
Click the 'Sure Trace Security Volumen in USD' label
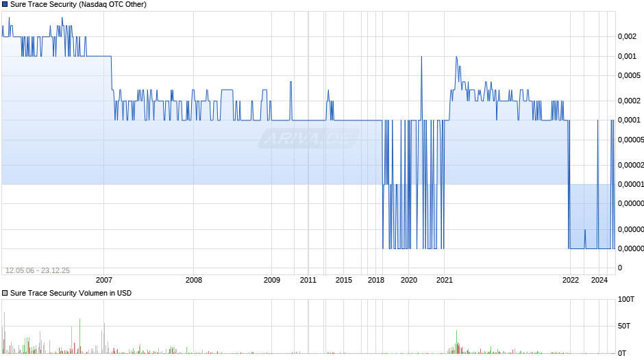71,293
